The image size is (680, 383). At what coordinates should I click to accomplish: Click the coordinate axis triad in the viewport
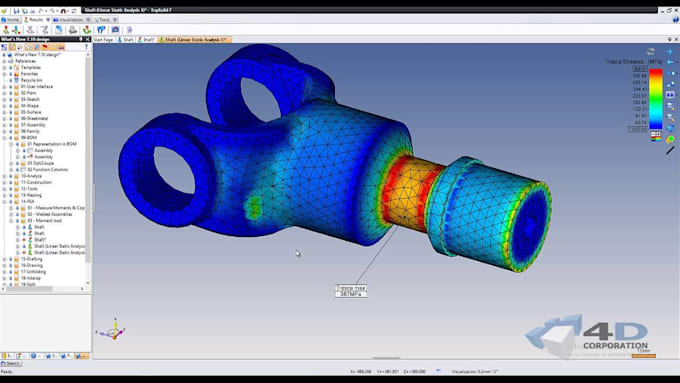[x=112, y=330]
